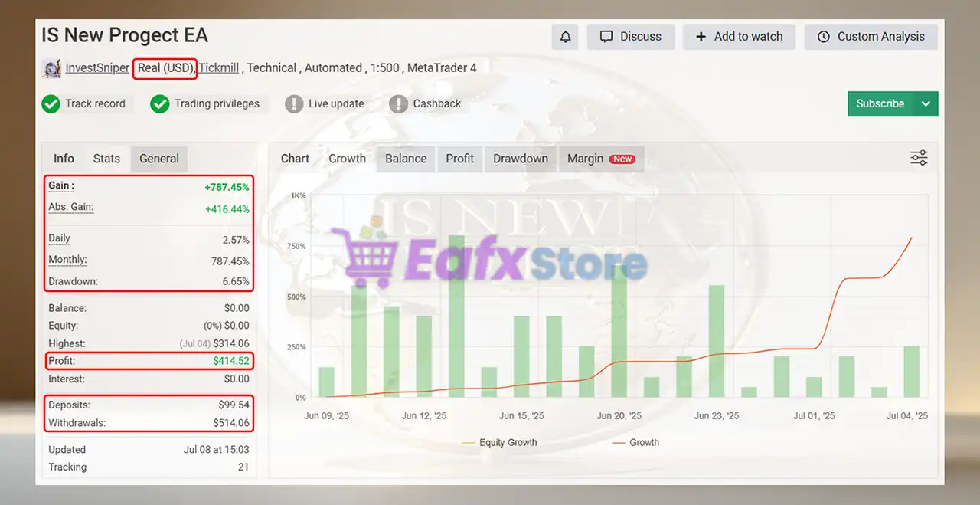Click the Live update status icon
This screenshot has height=505, width=980.
click(x=294, y=103)
